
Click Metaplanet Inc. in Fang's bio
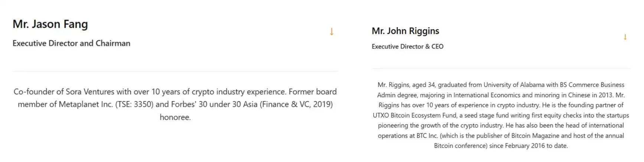click(81, 104)
